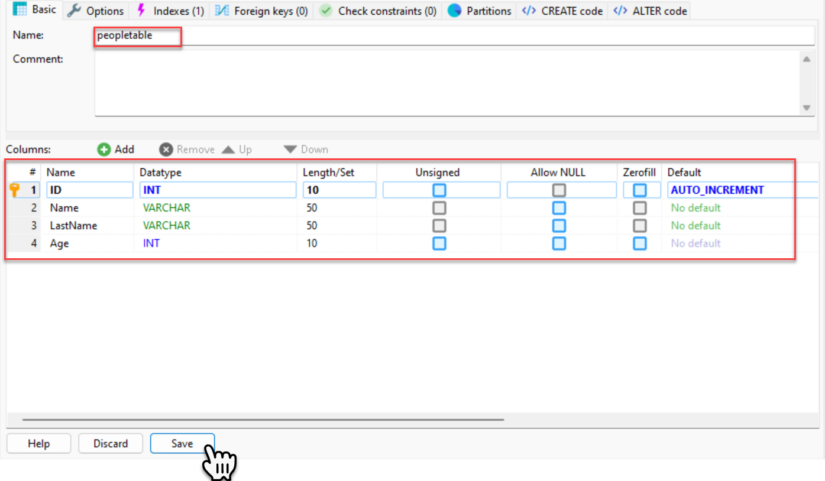Enable Allow NULL for Name column
Screen dimensions: 825x481
[559, 208]
